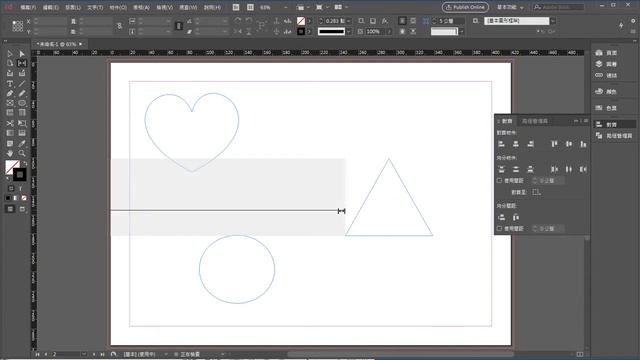The image size is (640, 360).
Task: Enable Use Spacing under Distribute Objects
Action: point(499,180)
